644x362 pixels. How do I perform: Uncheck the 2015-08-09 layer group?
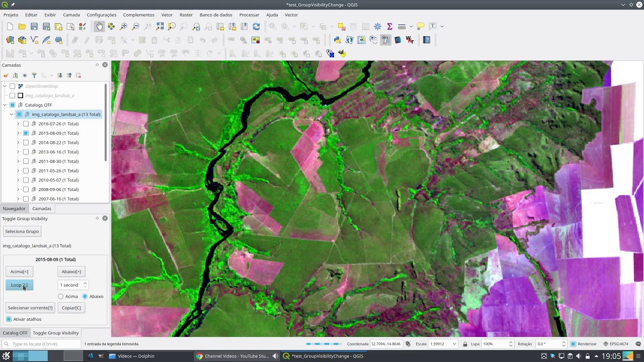point(26,133)
